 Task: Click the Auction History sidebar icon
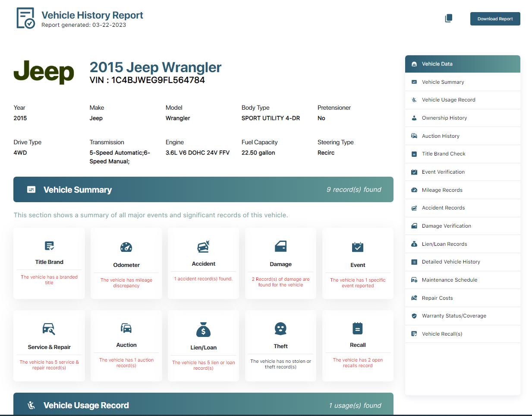click(414, 136)
